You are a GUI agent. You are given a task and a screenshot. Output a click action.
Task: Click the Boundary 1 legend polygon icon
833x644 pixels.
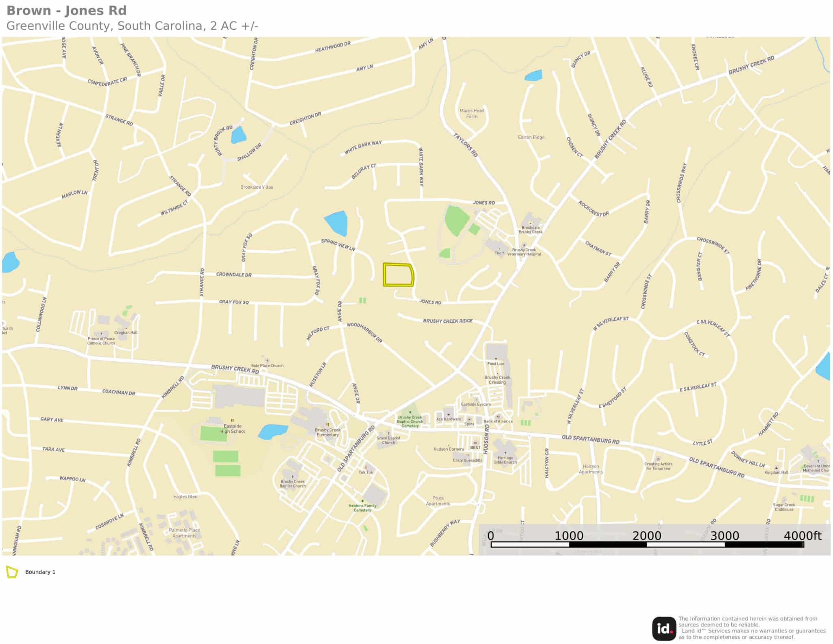[12, 572]
